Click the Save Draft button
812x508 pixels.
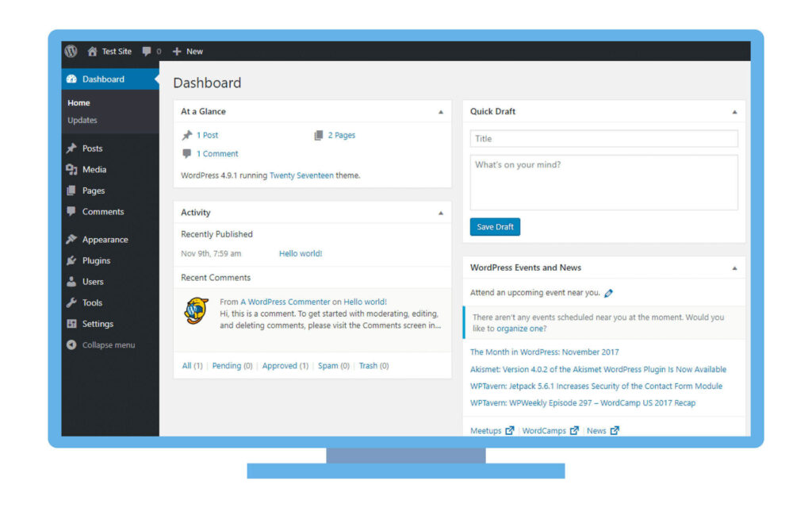pos(495,226)
